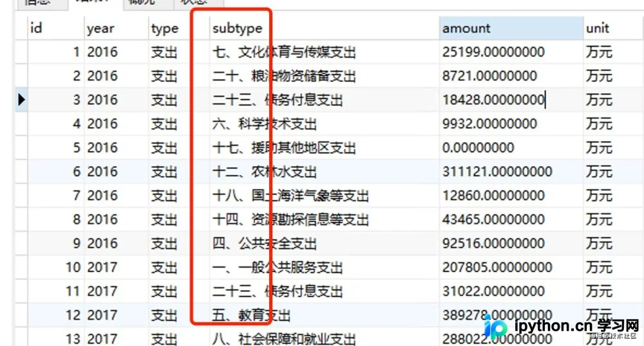This screenshot has width=644, height=346.
Task: Select cell 二十、粮油物资储备支出
Action: click(325, 76)
